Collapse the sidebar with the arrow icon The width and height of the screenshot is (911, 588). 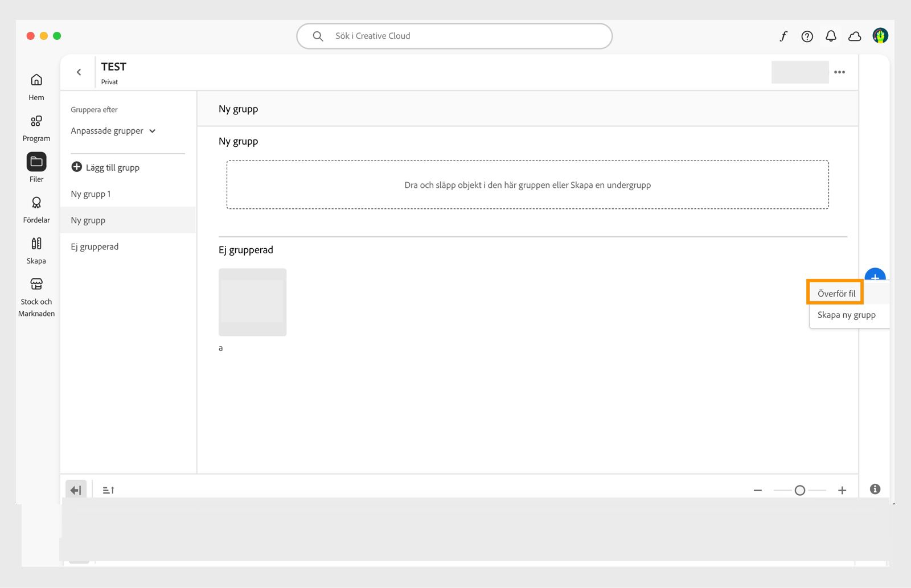[x=76, y=490]
